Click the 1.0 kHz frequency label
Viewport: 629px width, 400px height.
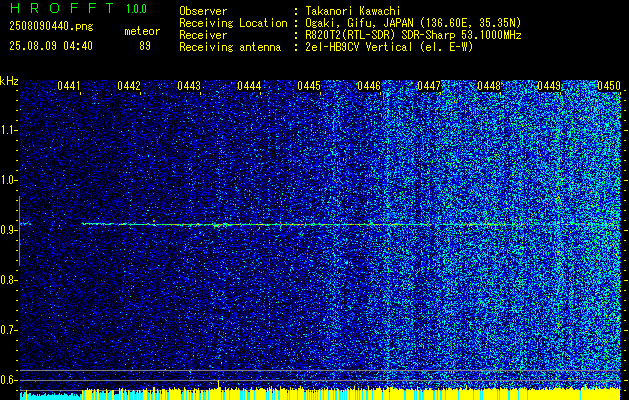pyautogui.click(x=9, y=180)
